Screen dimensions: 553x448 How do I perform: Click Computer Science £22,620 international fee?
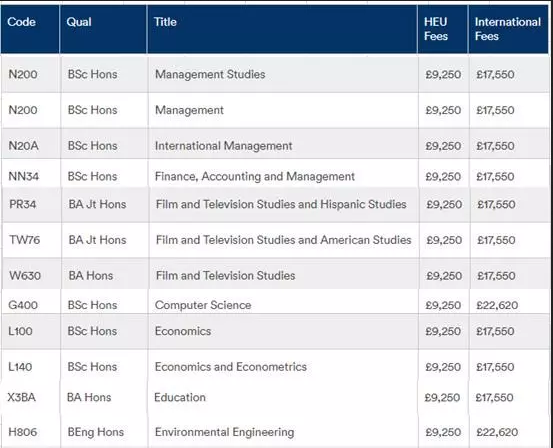[x=497, y=305]
